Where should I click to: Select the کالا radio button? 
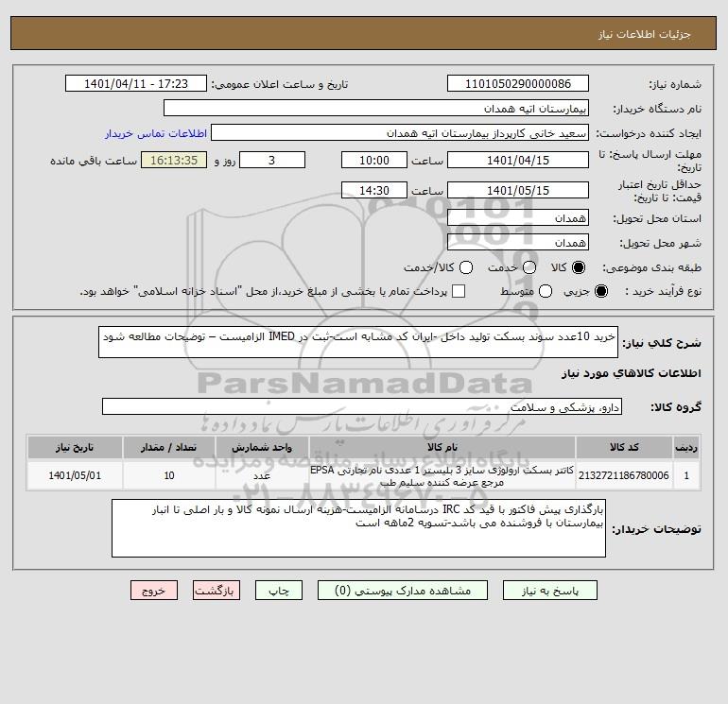(579, 267)
